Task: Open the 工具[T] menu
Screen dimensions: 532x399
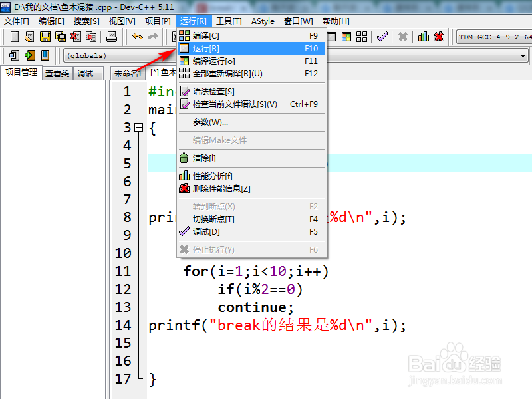Action: tap(229, 21)
